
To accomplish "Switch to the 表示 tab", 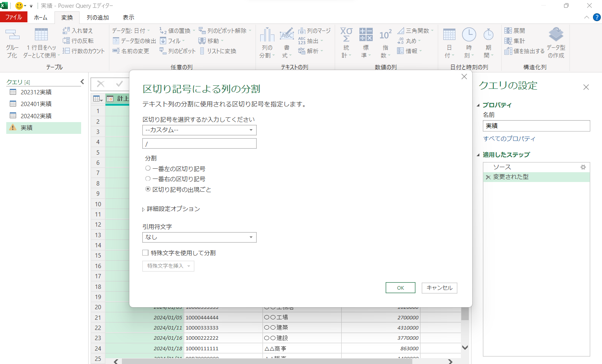I will (129, 17).
